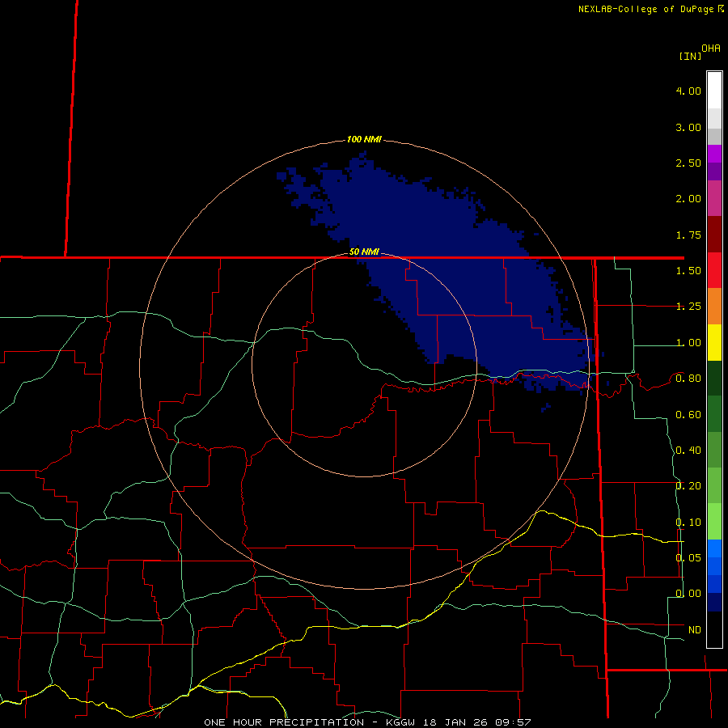Click the 0.10 legend value
Screen dimensions: 728x728
coord(688,523)
